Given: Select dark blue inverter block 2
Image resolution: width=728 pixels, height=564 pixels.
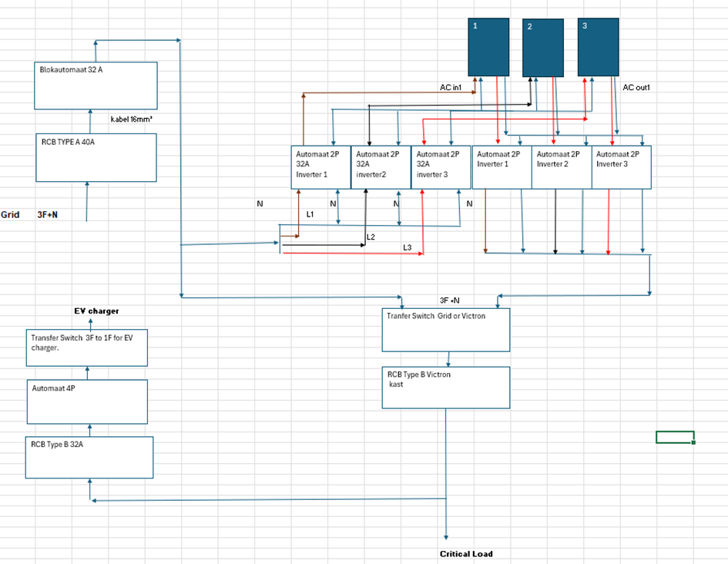Looking at the screenshot, I should point(543,48).
